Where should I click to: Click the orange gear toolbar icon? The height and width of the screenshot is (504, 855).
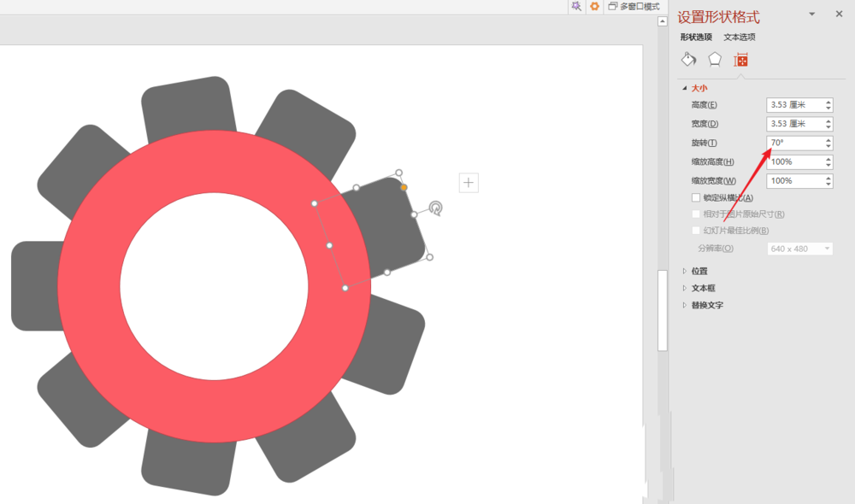click(x=594, y=6)
